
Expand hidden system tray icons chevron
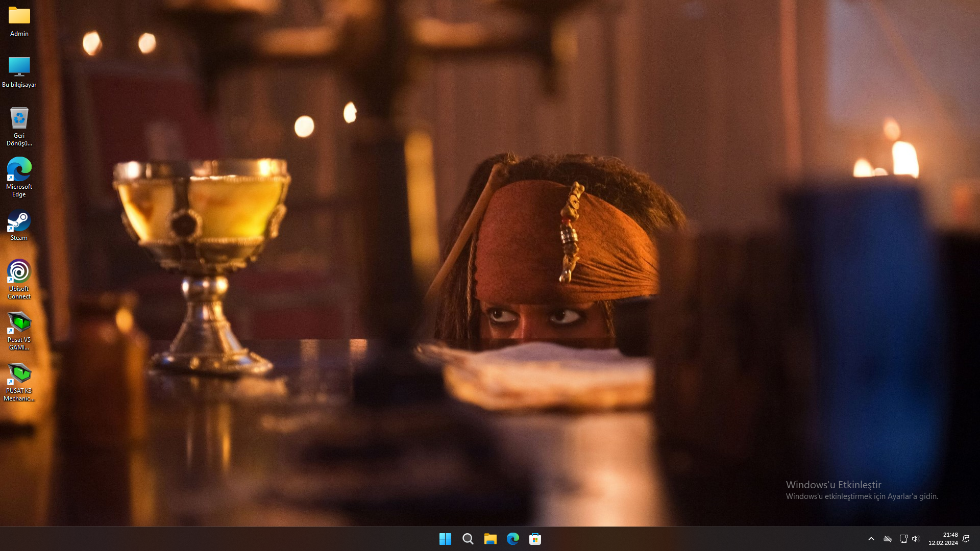click(x=871, y=539)
